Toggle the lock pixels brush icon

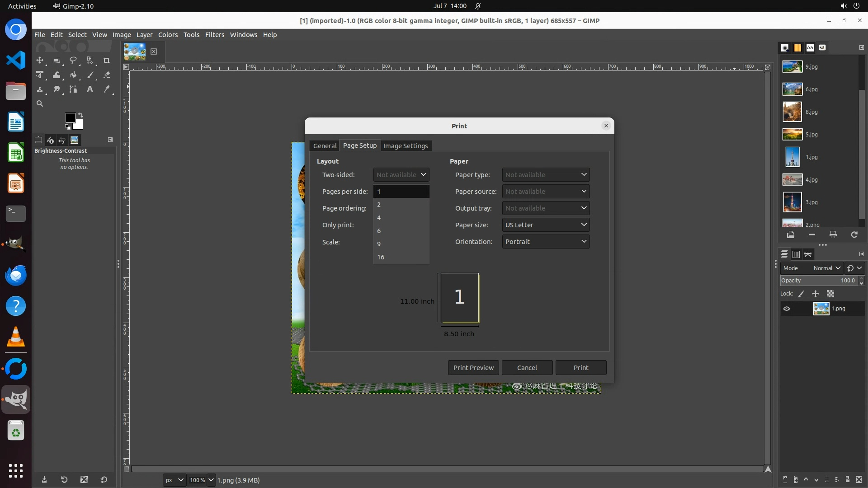(801, 294)
